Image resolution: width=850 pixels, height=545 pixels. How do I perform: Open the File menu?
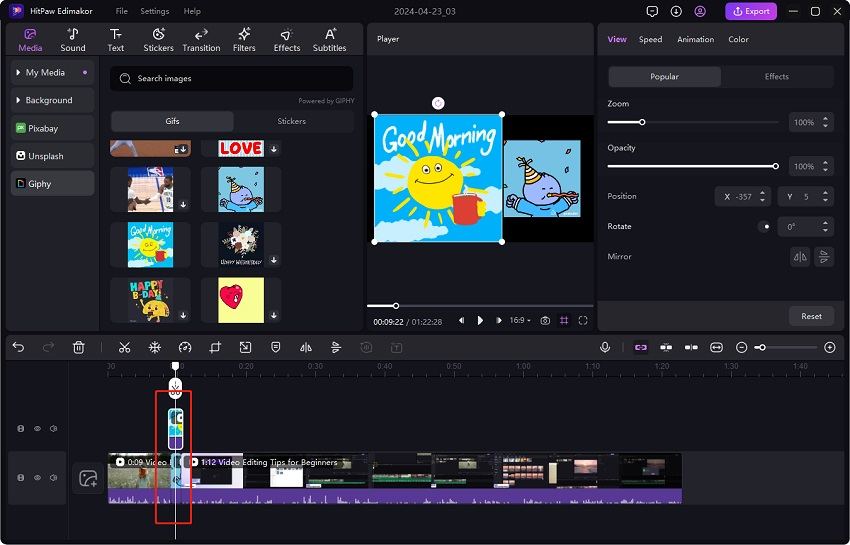pos(121,11)
